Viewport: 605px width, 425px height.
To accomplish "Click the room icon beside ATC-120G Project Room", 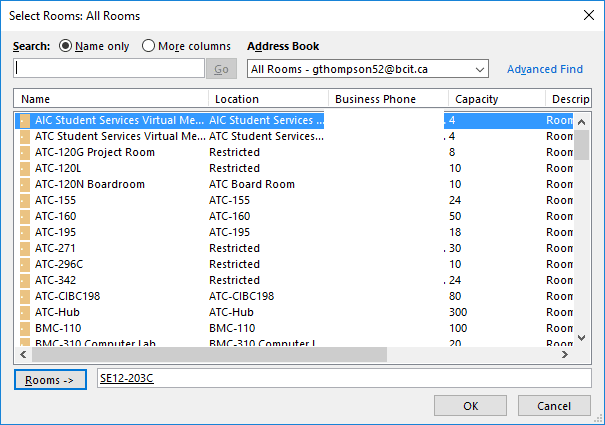I will tap(25, 152).
